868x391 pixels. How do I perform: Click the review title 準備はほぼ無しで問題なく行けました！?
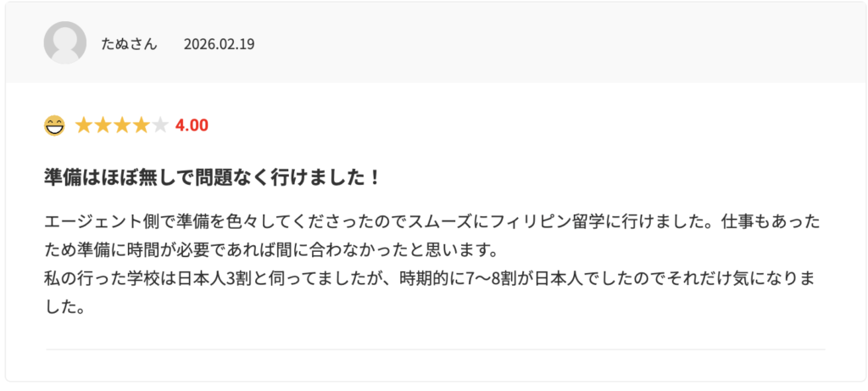212,178
